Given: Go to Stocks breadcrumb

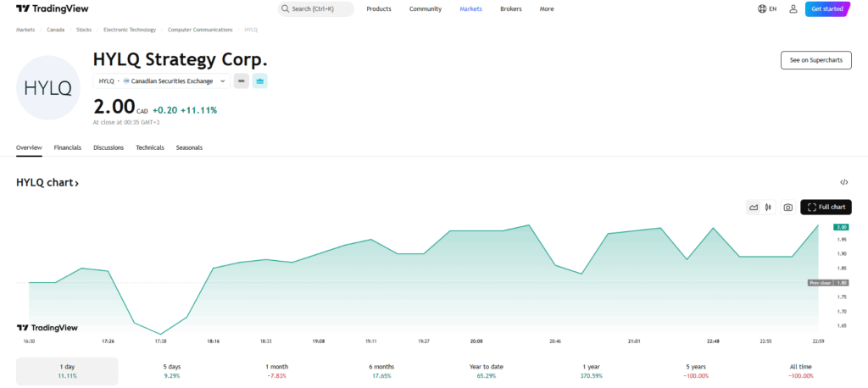Looking at the screenshot, I should coord(84,30).
